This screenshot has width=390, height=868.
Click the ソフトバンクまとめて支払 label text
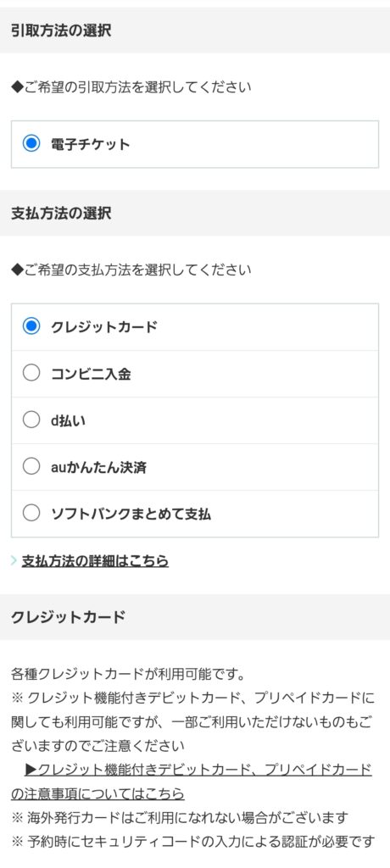131,514
